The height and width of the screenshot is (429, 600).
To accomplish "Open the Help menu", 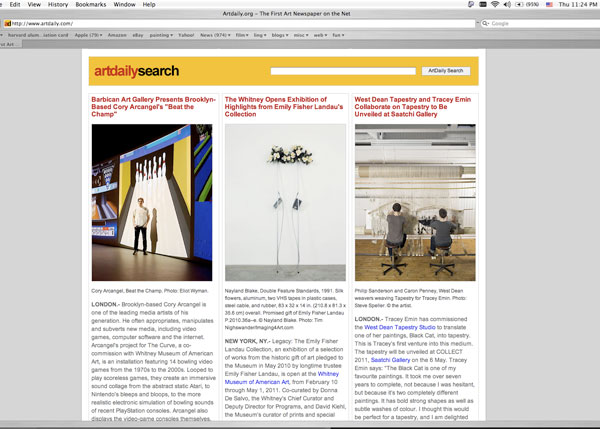I will pyautogui.click(x=149, y=5).
